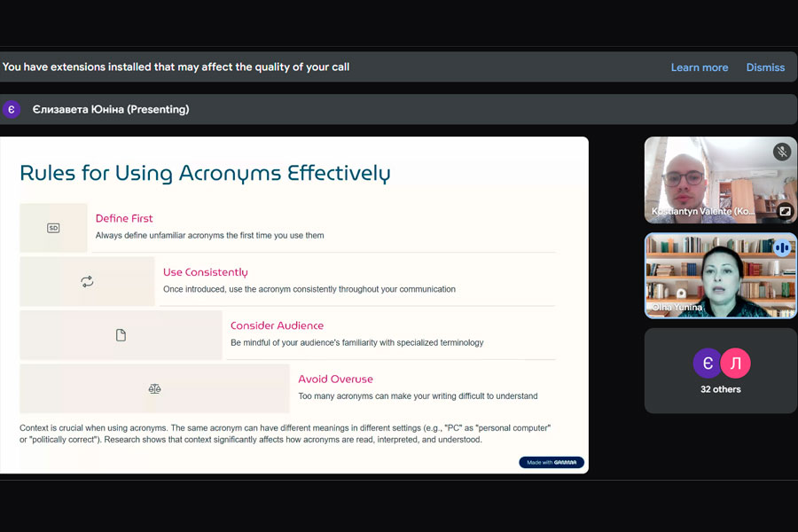Click the balance scale icon beside Avoid Overuse
This screenshot has width=798, height=532.
click(x=154, y=389)
